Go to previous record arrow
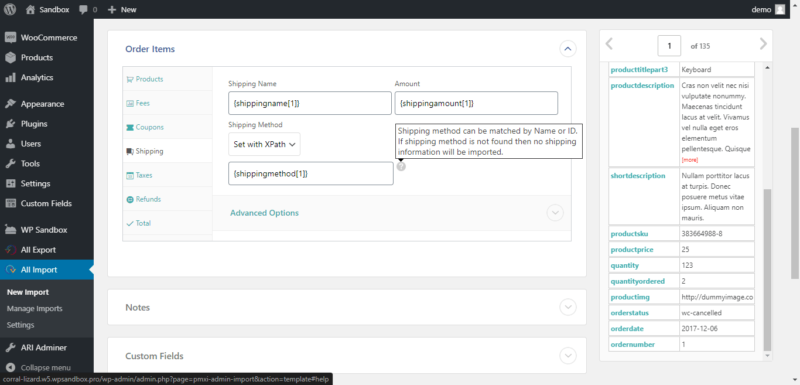Image resolution: width=800 pixels, height=385 pixels. (x=609, y=44)
